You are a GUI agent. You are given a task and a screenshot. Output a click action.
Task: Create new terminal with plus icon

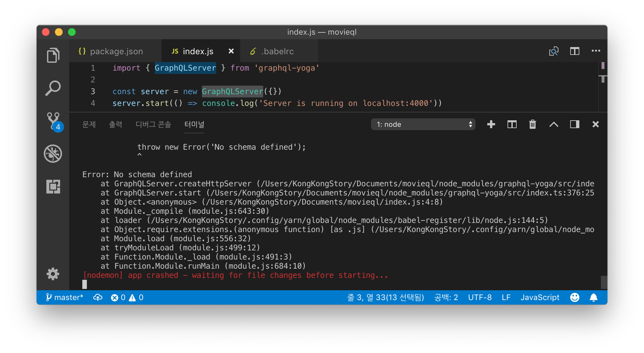[491, 124]
